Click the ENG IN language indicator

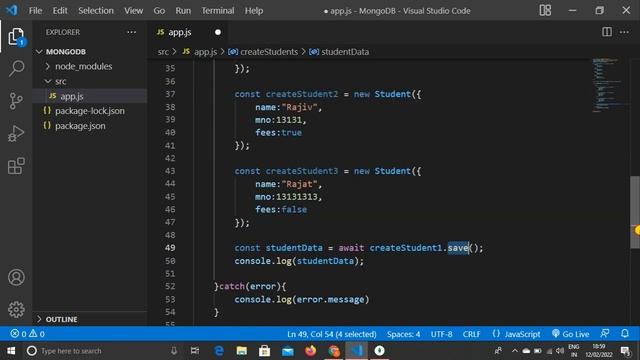574,351
